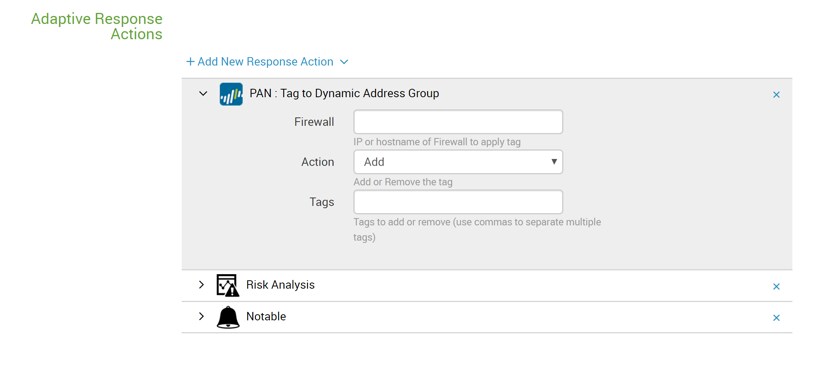Click the Action field label
This screenshot has width=832, height=379.
click(x=318, y=162)
